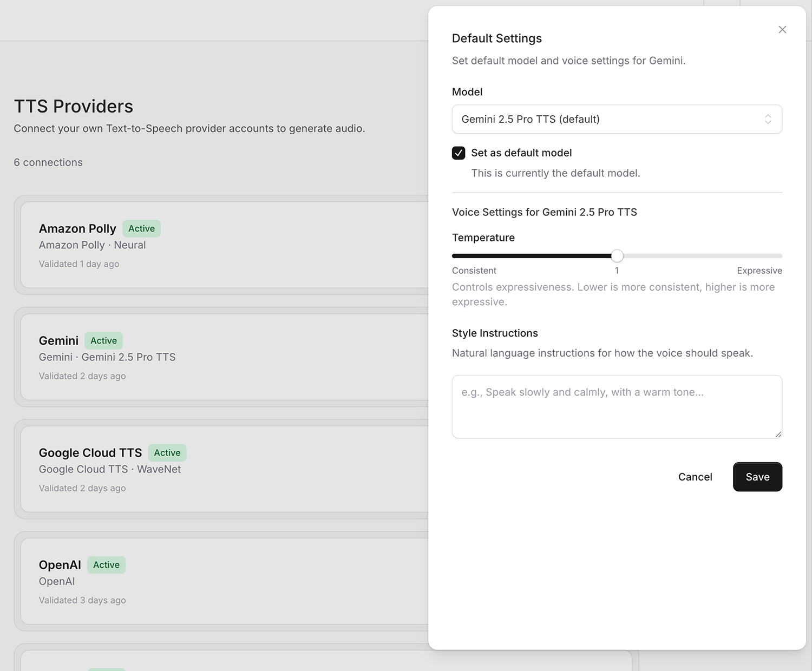This screenshot has width=812, height=671.
Task: Focus the Style Instructions text area
Action: tap(617, 406)
